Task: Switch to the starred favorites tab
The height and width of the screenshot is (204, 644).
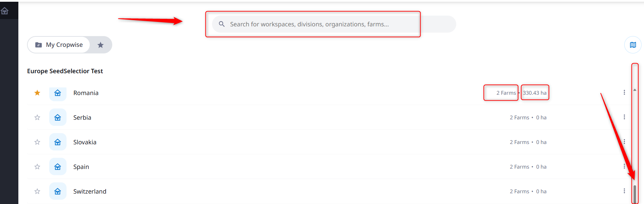Action: point(100,45)
